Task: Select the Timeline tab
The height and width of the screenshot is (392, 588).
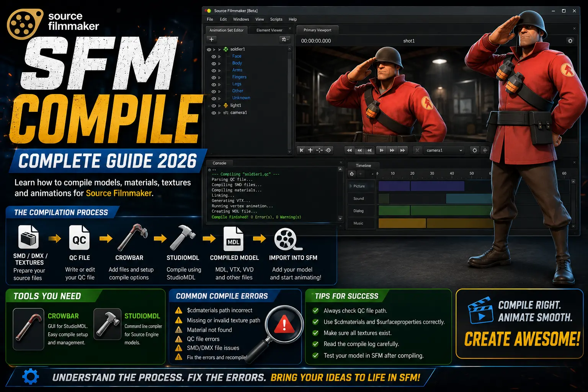Action: pyautogui.click(x=363, y=165)
